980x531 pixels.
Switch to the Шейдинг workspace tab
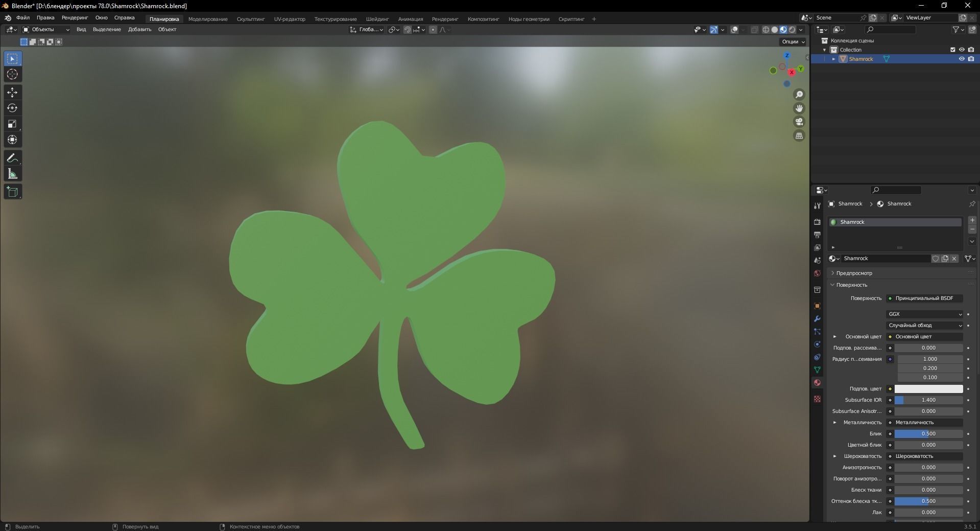click(377, 19)
